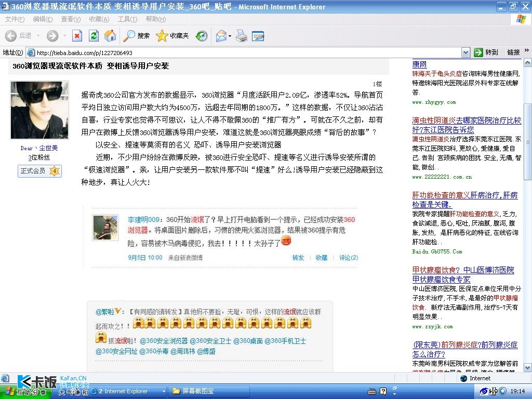Click the Windows flag logo in menu bar
Screen dimensions: 532x399
(x=521, y=19)
